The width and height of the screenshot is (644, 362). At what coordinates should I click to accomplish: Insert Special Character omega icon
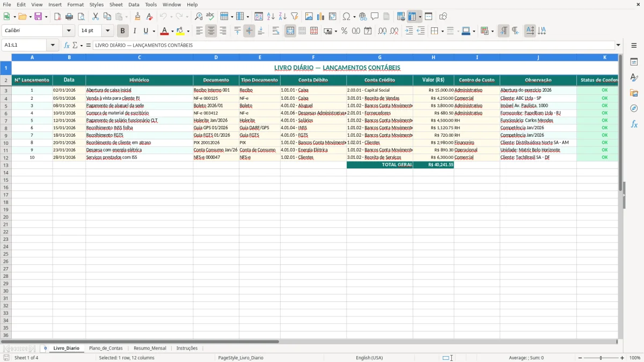point(347,17)
